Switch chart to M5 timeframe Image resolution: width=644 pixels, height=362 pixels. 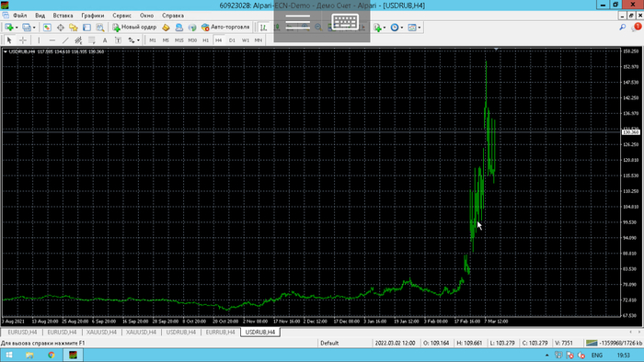pos(166,40)
